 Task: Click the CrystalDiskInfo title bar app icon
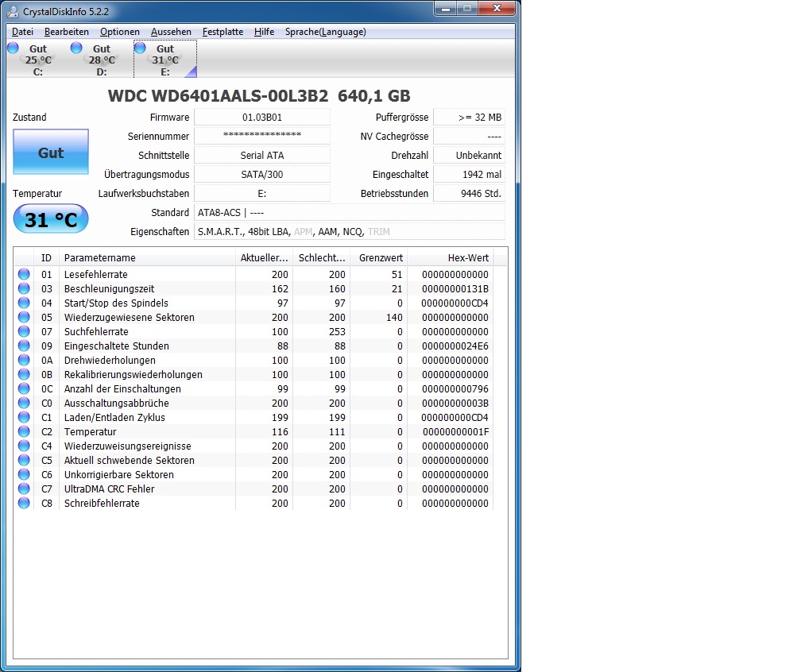14,11
